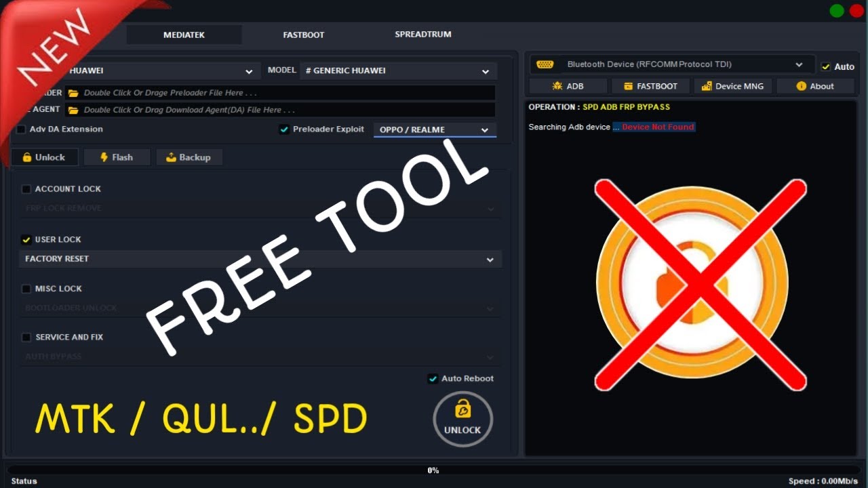The width and height of the screenshot is (868, 488).
Task: Click the orange icon on FASTBOOT button
Action: [x=628, y=86]
